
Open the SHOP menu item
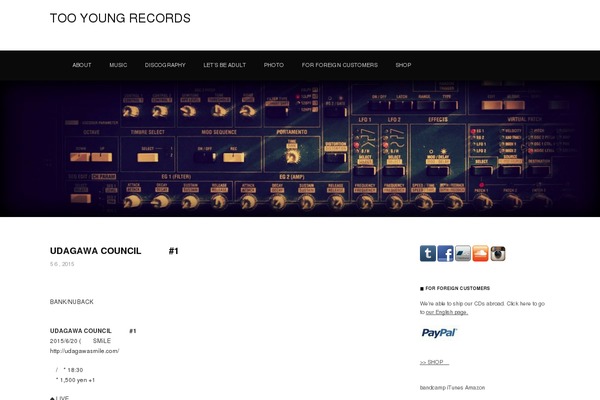[x=403, y=65]
